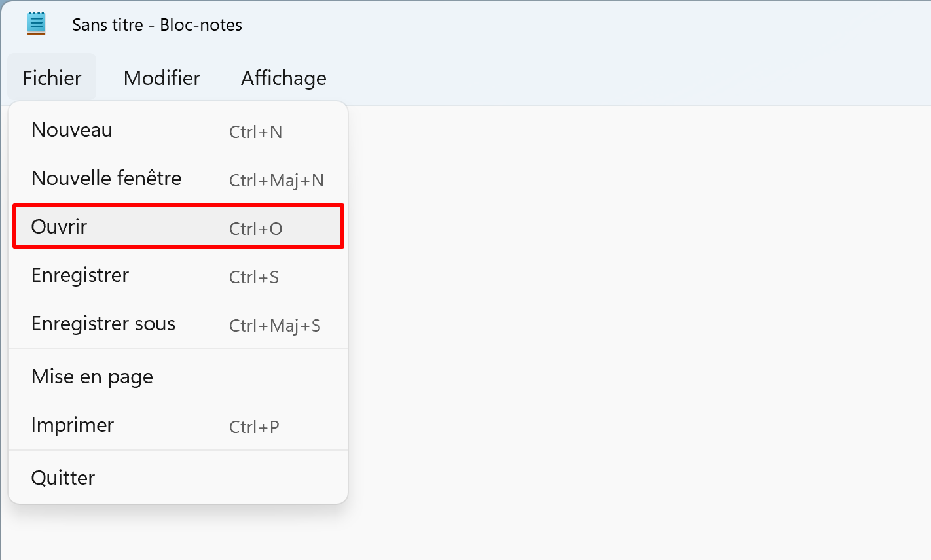931x560 pixels.
Task: Click Quitter to exit Bloc-notes
Action: point(178,478)
